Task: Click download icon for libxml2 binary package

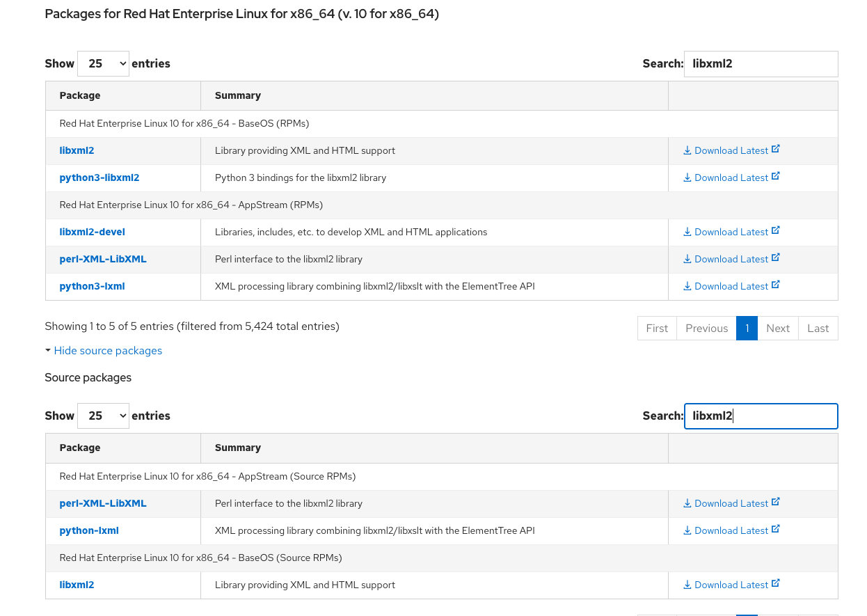Action: tap(687, 150)
